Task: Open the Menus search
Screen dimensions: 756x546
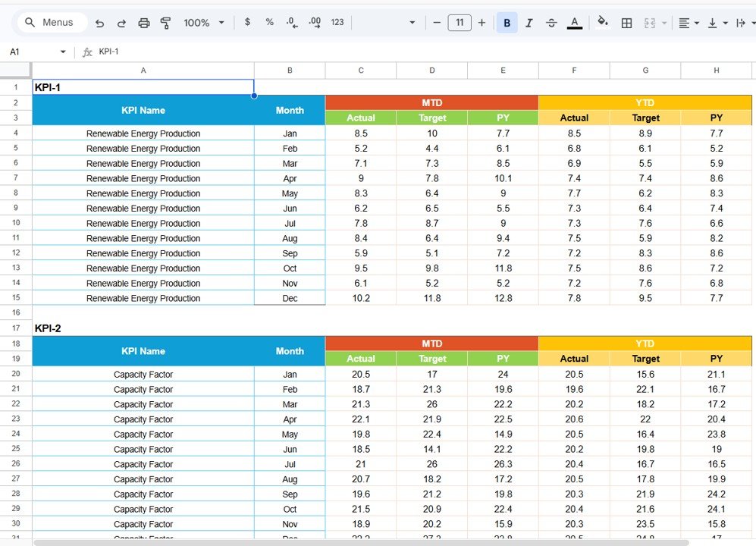Action: (51, 23)
